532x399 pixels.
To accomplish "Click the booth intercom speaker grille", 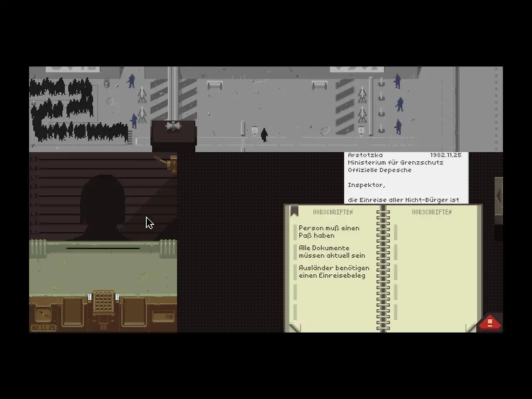I will tap(103, 302).
